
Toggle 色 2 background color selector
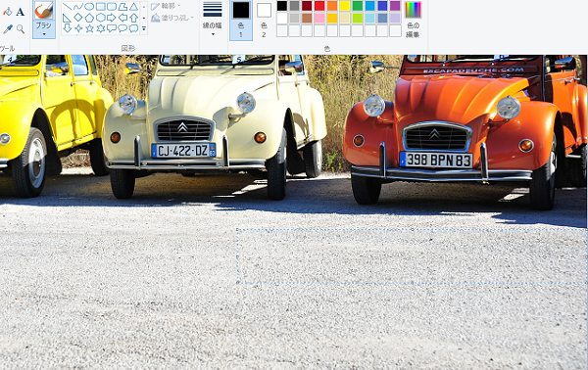264,21
